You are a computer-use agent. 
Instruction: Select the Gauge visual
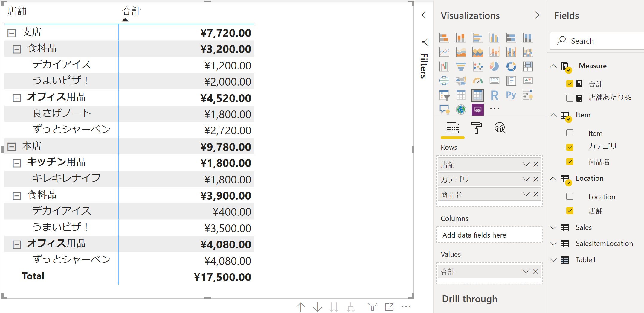tap(477, 80)
